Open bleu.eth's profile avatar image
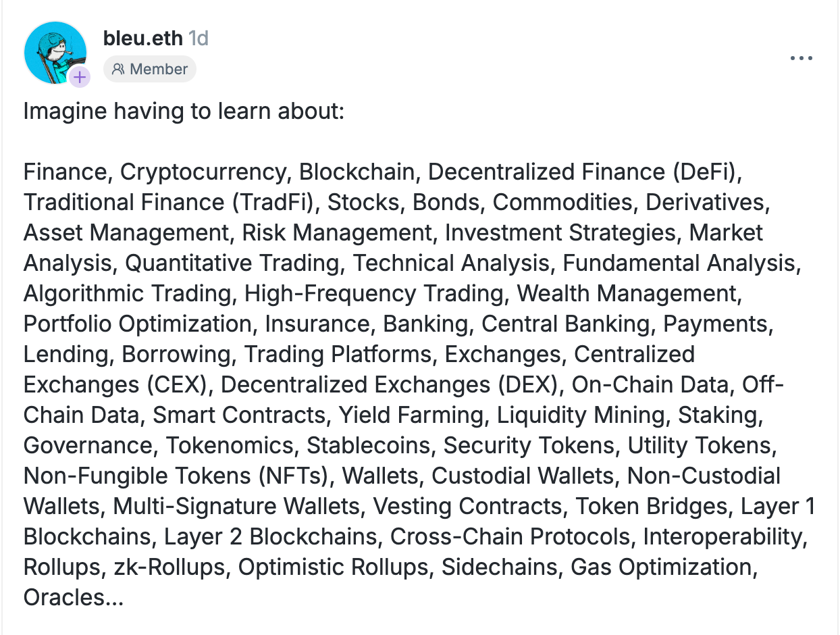The width and height of the screenshot is (840, 635). [x=55, y=53]
